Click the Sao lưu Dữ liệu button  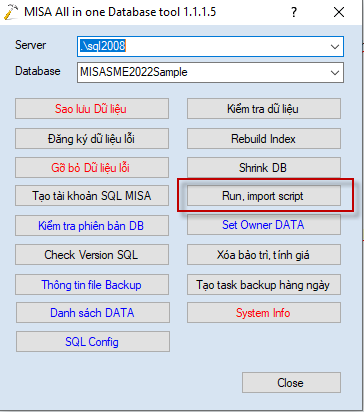click(92, 109)
